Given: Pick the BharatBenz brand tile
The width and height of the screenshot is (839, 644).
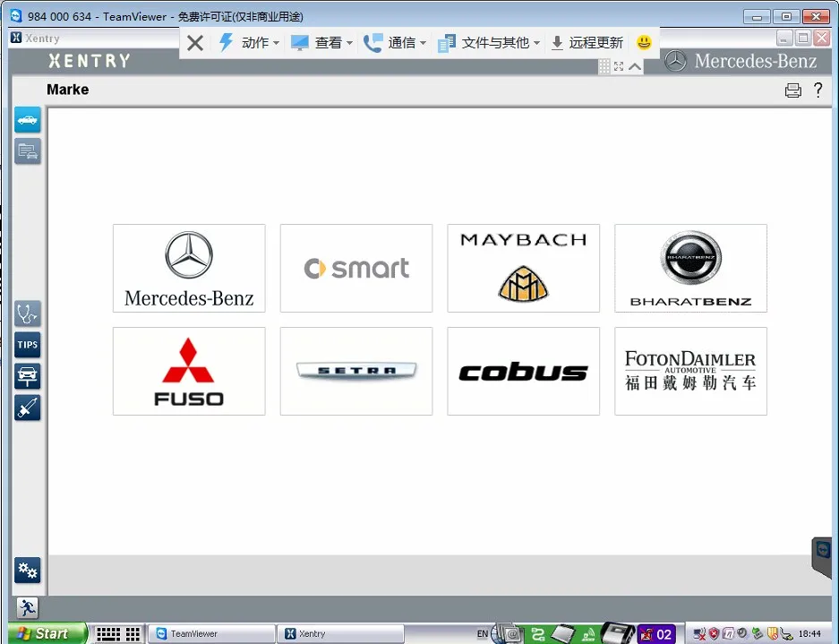Looking at the screenshot, I should (690, 268).
